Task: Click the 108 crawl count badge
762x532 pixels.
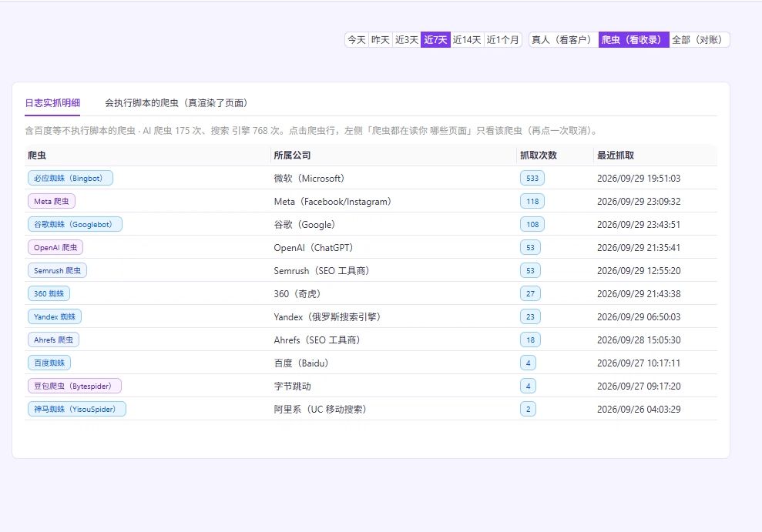Action: pyautogui.click(x=532, y=224)
